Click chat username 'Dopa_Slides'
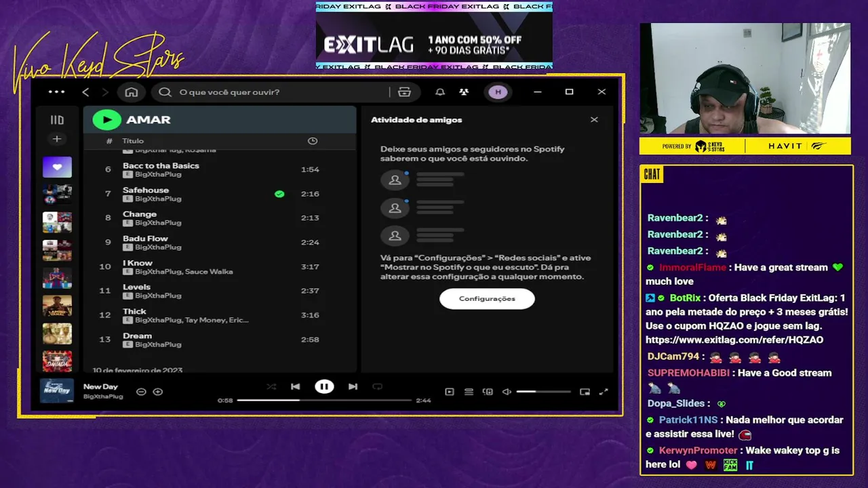Viewport: 868px width, 488px height. tap(676, 403)
